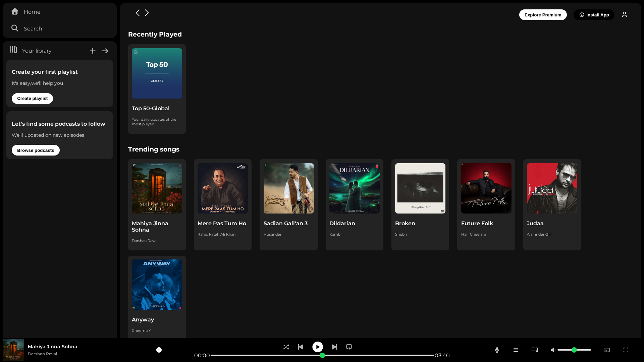The height and width of the screenshot is (362, 644).
Task: Click Search label in sidebar
Action: tap(33, 29)
